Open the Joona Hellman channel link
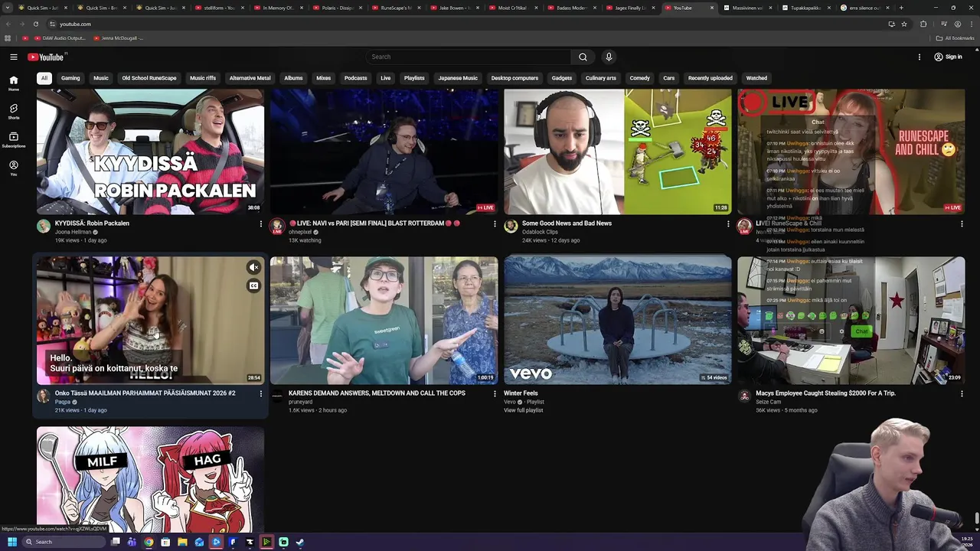This screenshot has height=551, width=980. click(73, 232)
